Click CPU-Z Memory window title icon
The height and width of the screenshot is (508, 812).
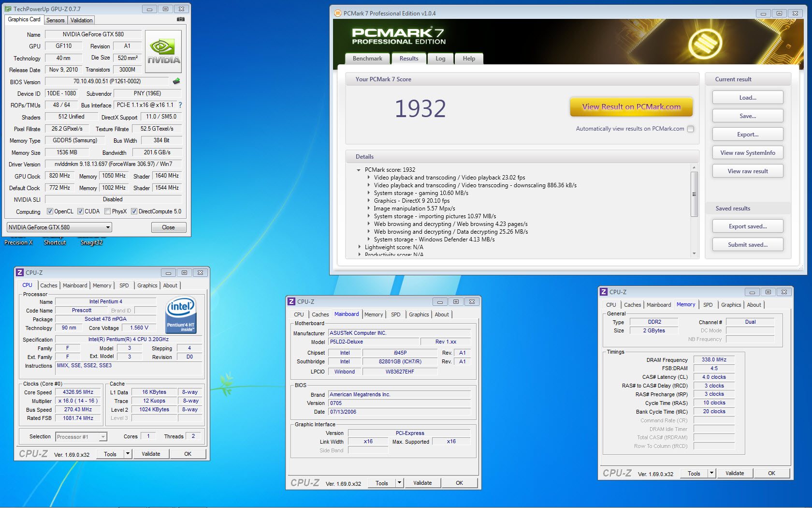click(604, 292)
